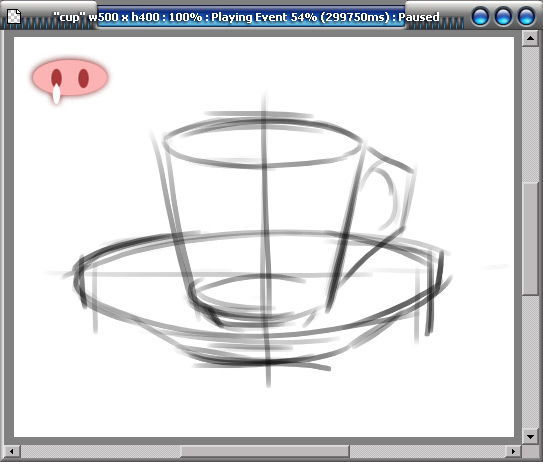The width and height of the screenshot is (543, 462).
Task: Click the first blue round window button
Action: click(480, 17)
